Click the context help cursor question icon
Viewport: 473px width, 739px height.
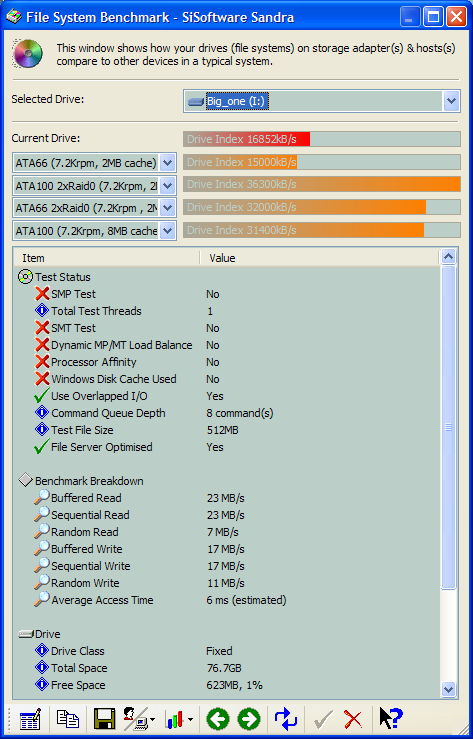tap(391, 719)
